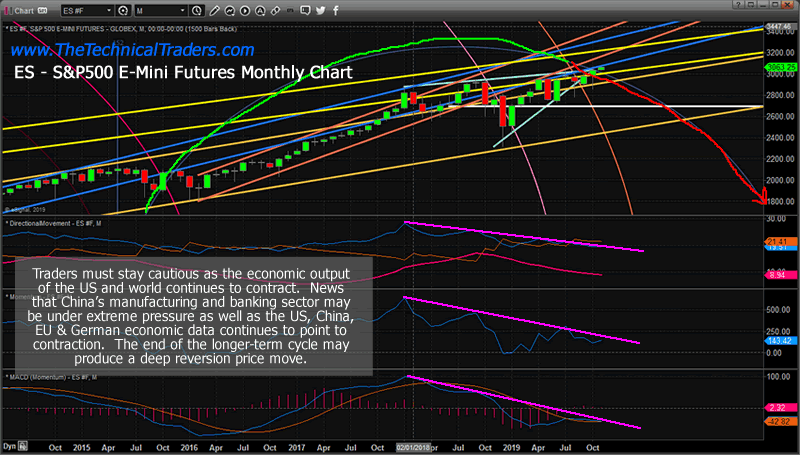Click the pink 2.32 MACD value label
The height and width of the screenshot is (455, 800).
781,408
